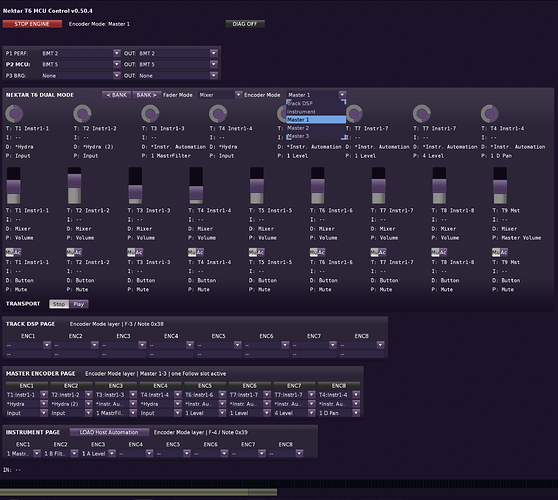The image size is (558, 500).
Task: Click the < BANK button
Action: (x=116, y=95)
